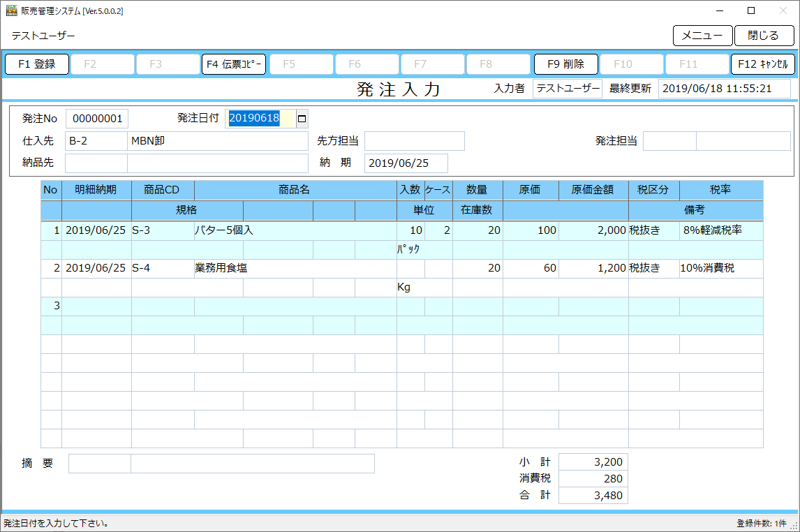Click the F12 キャンセル button
The height and width of the screenshot is (532, 800).
point(763,64)
